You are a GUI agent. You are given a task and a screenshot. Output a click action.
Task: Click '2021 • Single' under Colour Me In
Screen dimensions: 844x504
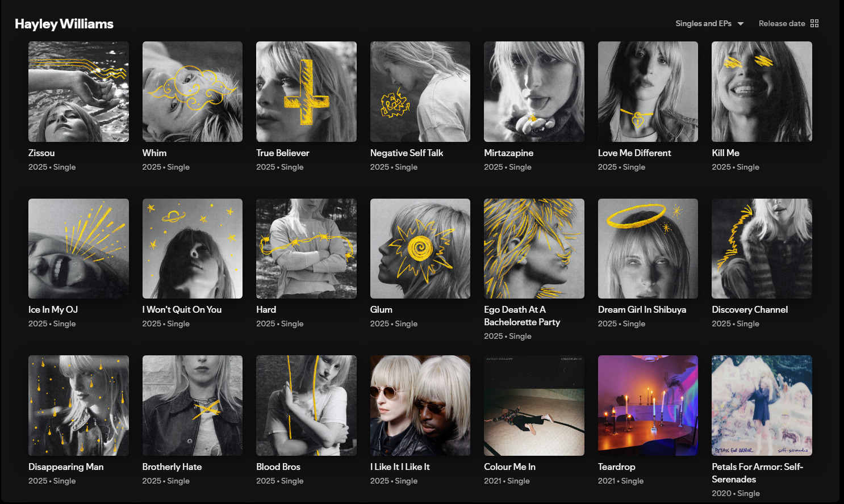507,481
